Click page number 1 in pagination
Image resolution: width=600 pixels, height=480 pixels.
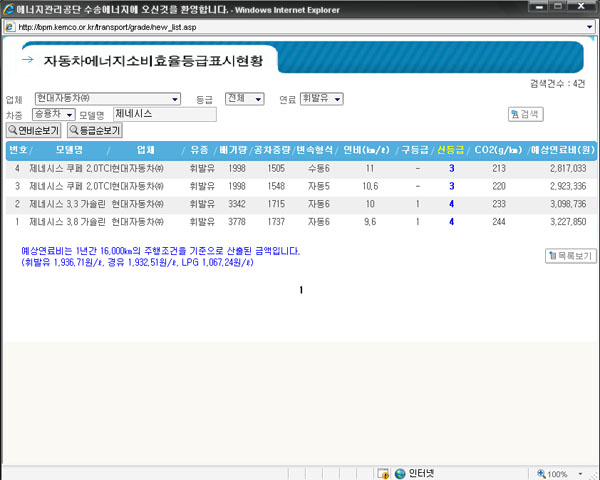pyautogui.click(x=301, y=290)
